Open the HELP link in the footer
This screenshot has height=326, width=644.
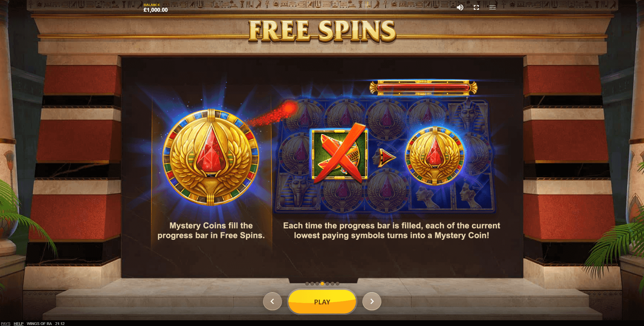point(19,324)
